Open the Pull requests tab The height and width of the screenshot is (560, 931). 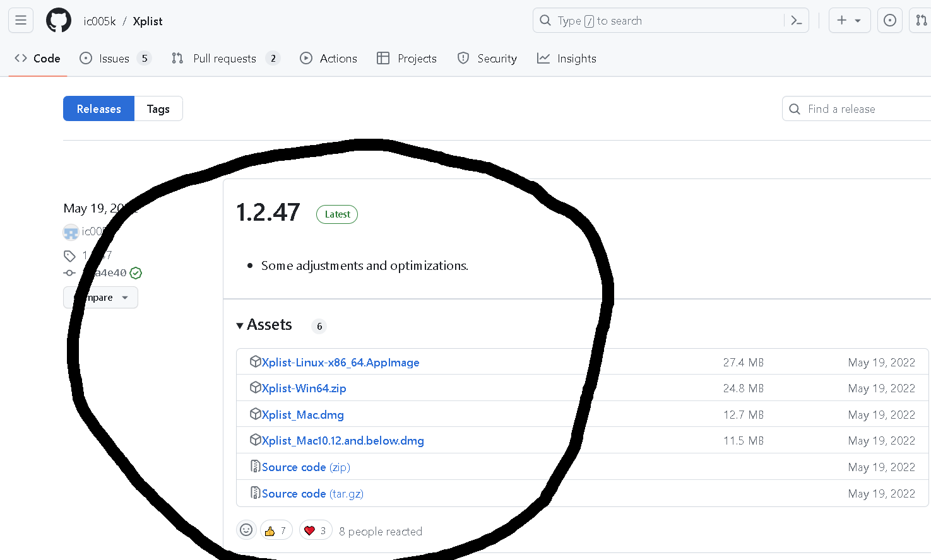[x=225, y=59]
